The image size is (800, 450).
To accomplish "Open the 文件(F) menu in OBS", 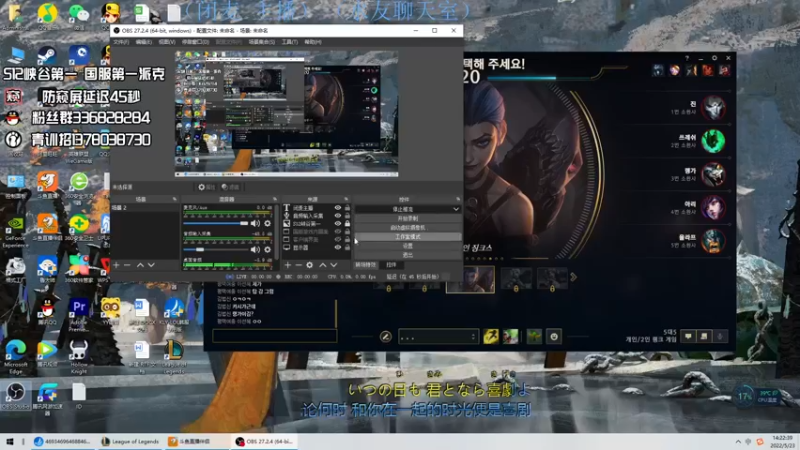I will point(121,42).
